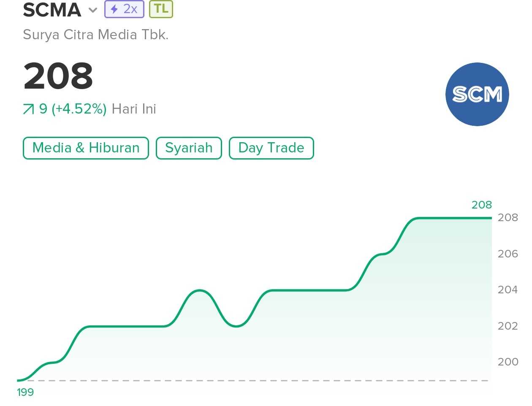
Task: Expand company details under Surya Citra Media Tbk.
Action: (x=96, y=35)
